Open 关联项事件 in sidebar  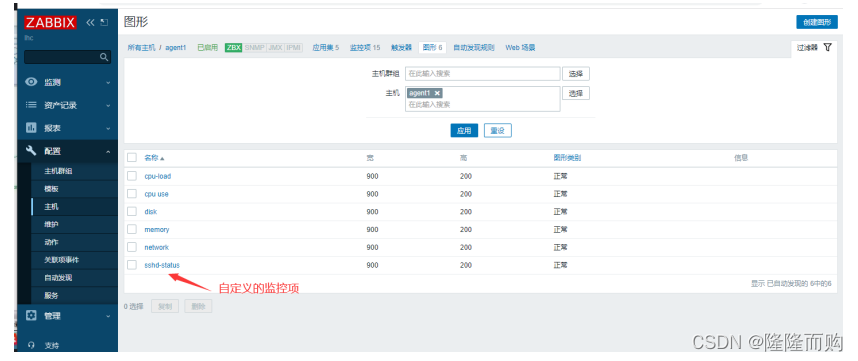pyautogui.click(x=62, y=260)
